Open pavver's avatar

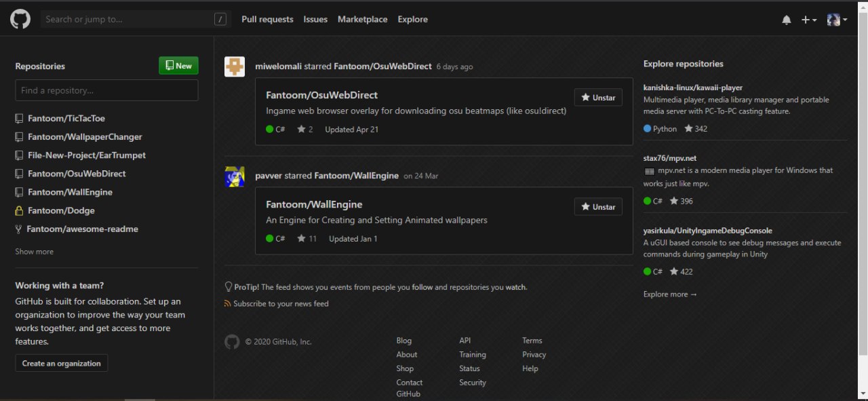pyautogui.click(x=235, y=176)
